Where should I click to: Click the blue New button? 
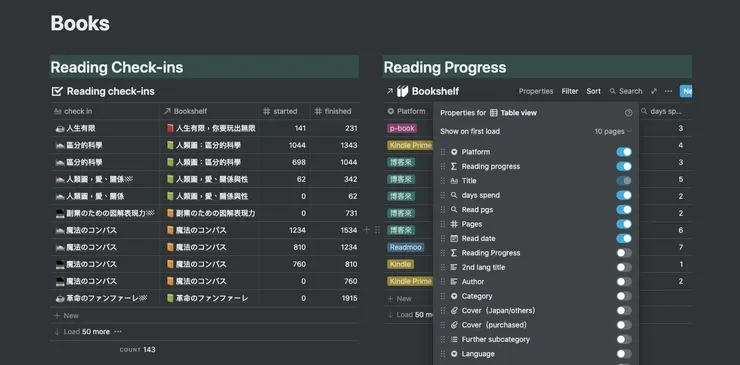tap(686, 91)
